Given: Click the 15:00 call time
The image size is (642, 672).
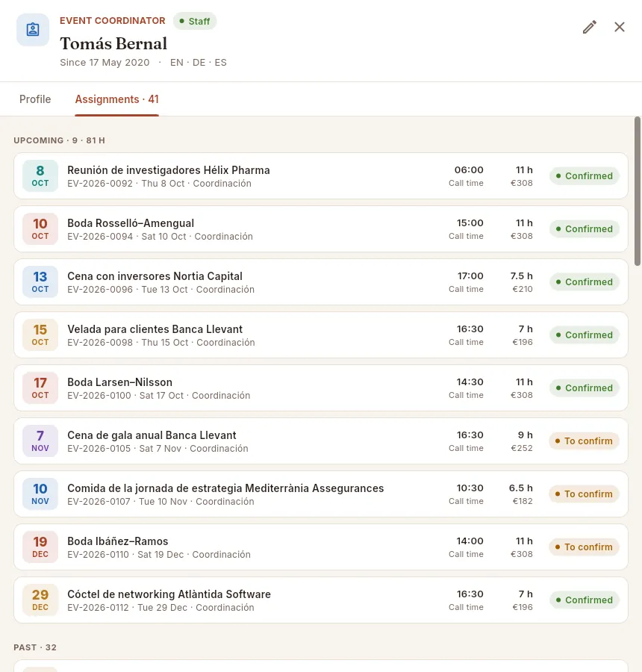Looking at the screenshot, I should coord(470,223).
